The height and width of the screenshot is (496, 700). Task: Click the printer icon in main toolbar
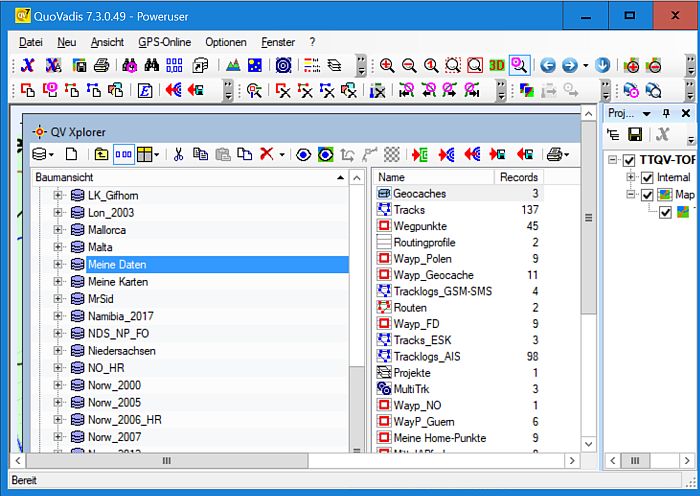coord(101,66)
